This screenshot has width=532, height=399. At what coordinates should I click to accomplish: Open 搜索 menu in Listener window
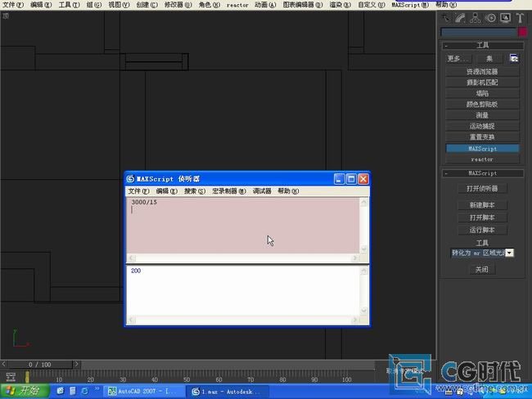195,191
